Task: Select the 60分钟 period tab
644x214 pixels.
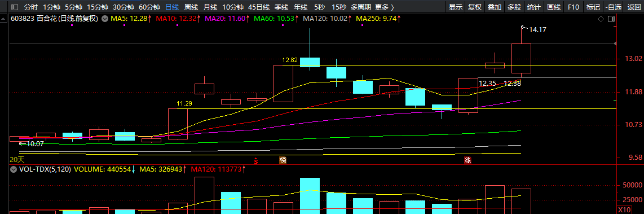Action: tap(149, 7)
